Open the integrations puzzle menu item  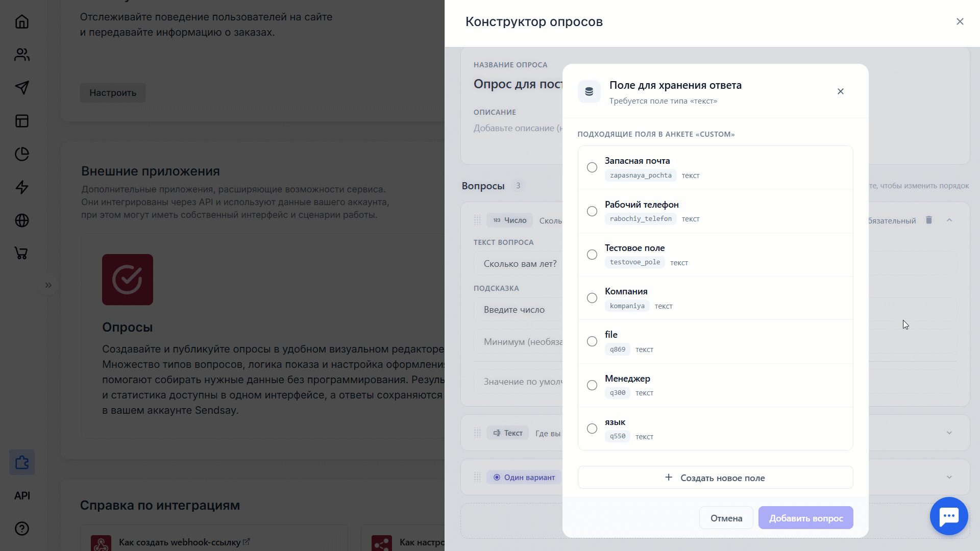point(22,462)
